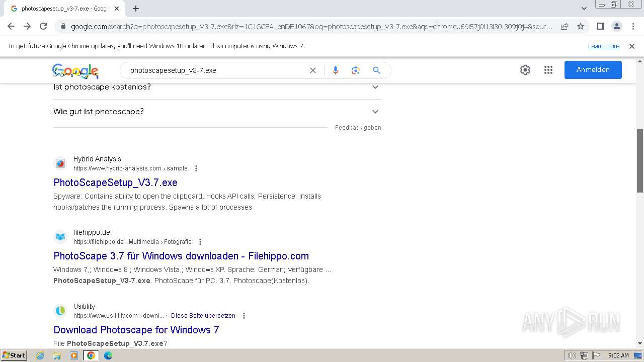Go to Google homepage via logo
644x362 pixels.
75,71
